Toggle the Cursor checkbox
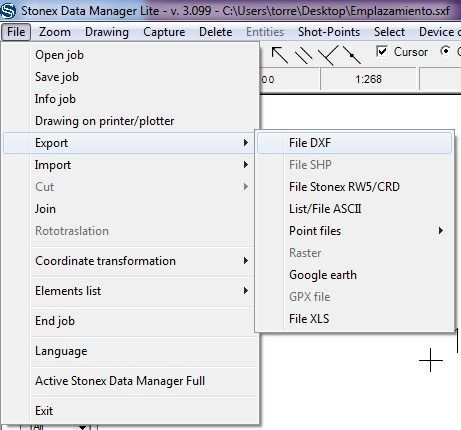 click(x=381, y=51)
